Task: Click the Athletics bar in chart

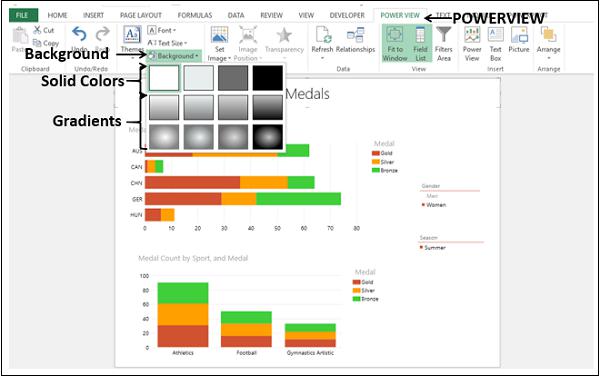Action: [183, 315]
